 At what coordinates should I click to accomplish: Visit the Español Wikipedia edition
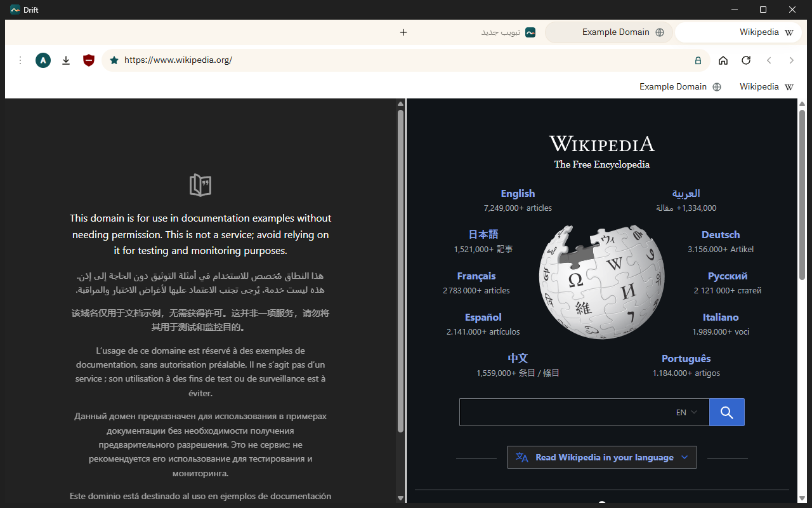click(483, 317)
